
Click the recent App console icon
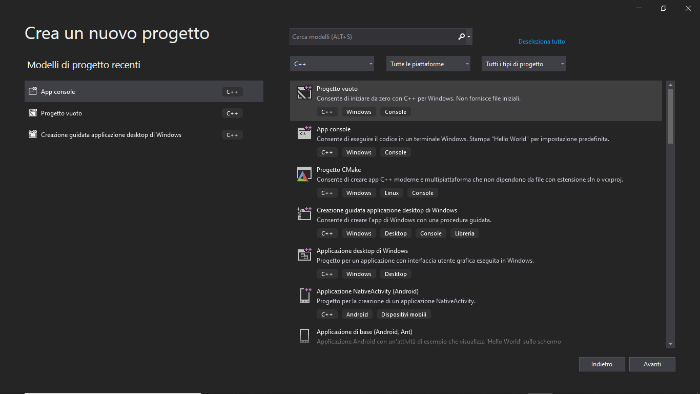click(33, 91)
